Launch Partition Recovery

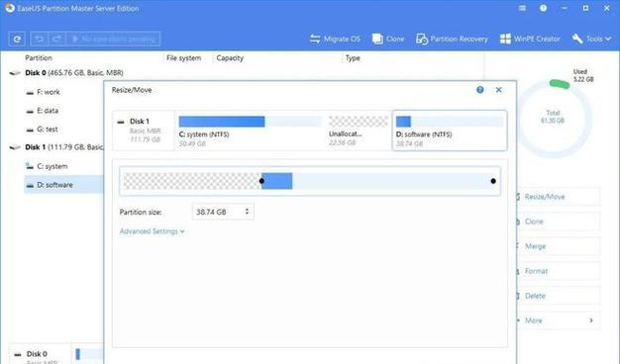click(452, 39)
